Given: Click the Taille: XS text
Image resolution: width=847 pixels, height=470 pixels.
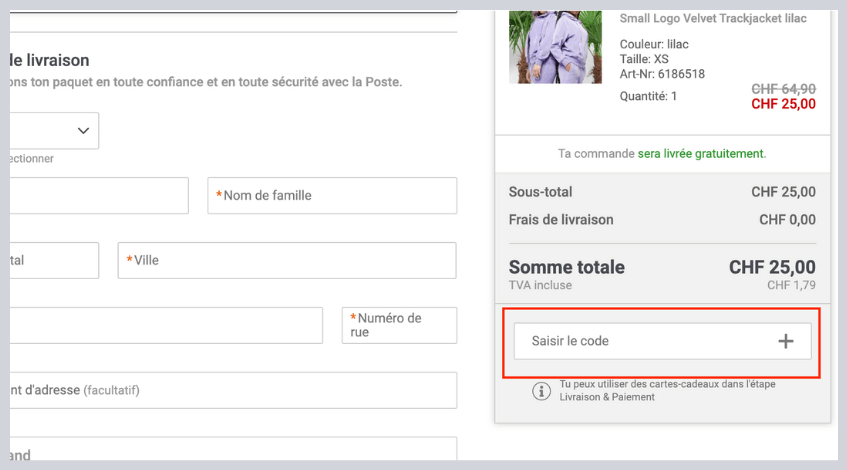Looking at the screenshot, I should pos(644,59).
